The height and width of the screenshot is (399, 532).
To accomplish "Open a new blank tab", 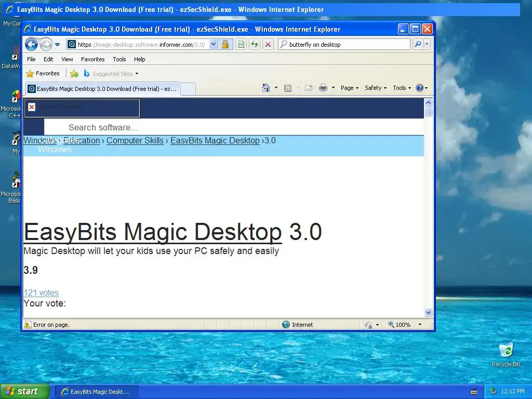I will [188, 89].
